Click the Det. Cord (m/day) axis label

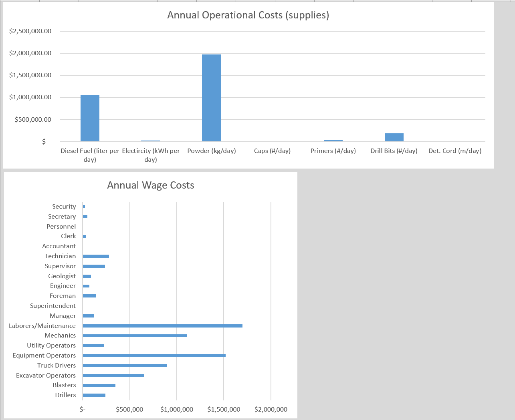(x=454, y=151)
